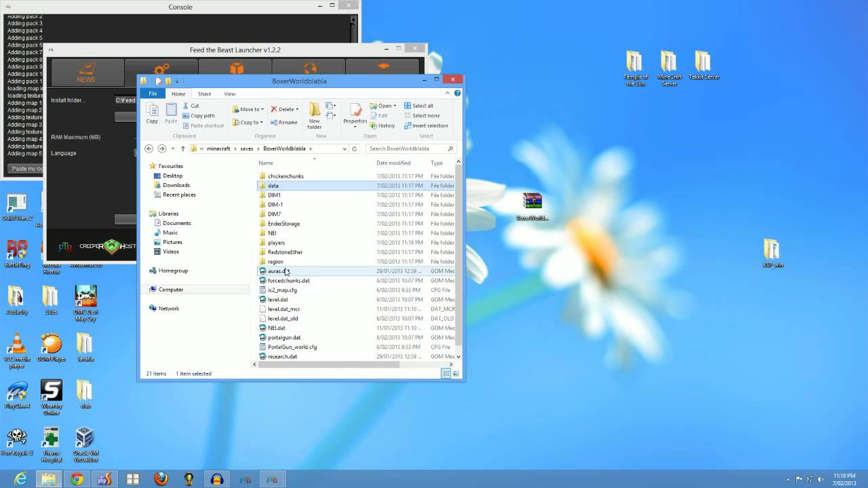Open File Explorer taskbar icon
Viewport: 868px width, 488px height.
click(49, 479)
